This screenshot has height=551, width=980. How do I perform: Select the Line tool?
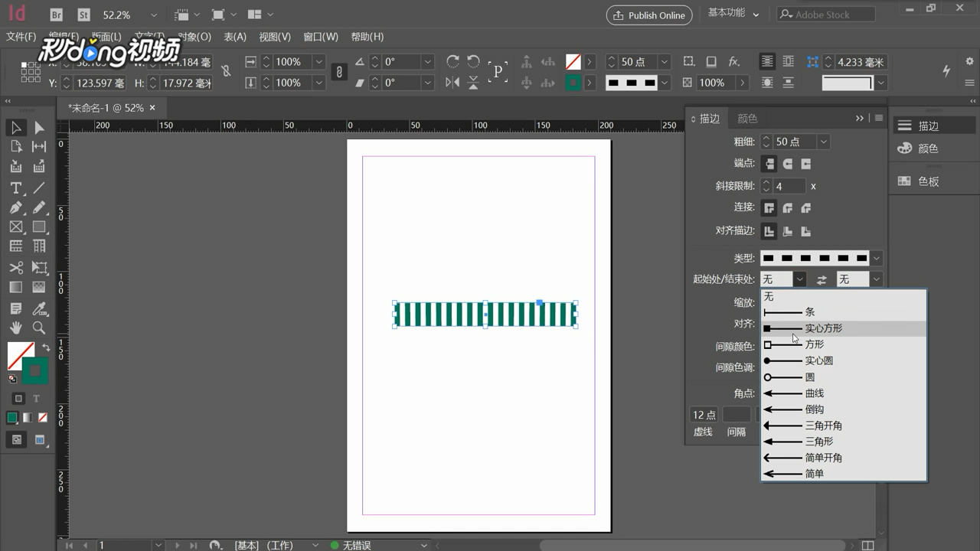coord(39,187)
